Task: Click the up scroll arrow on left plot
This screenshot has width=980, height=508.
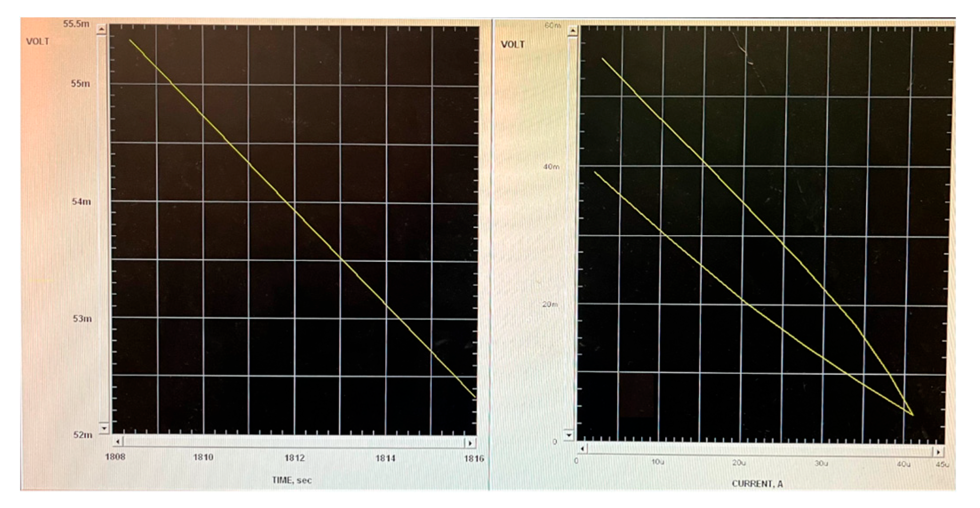Action: [102, 30]
